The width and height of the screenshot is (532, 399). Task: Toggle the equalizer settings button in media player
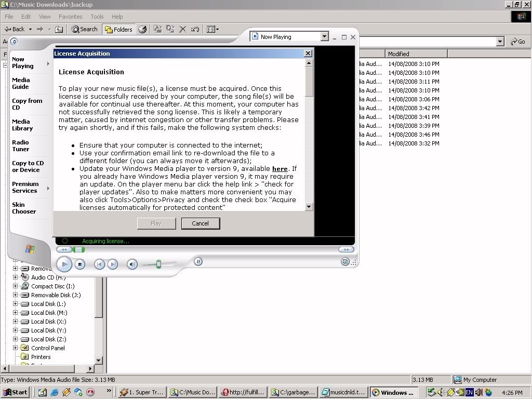[x=198, y=262]
